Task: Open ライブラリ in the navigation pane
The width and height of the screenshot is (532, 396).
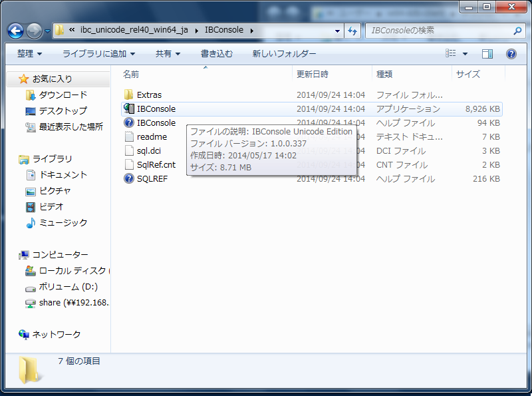Action: click(x=53, y=158)
